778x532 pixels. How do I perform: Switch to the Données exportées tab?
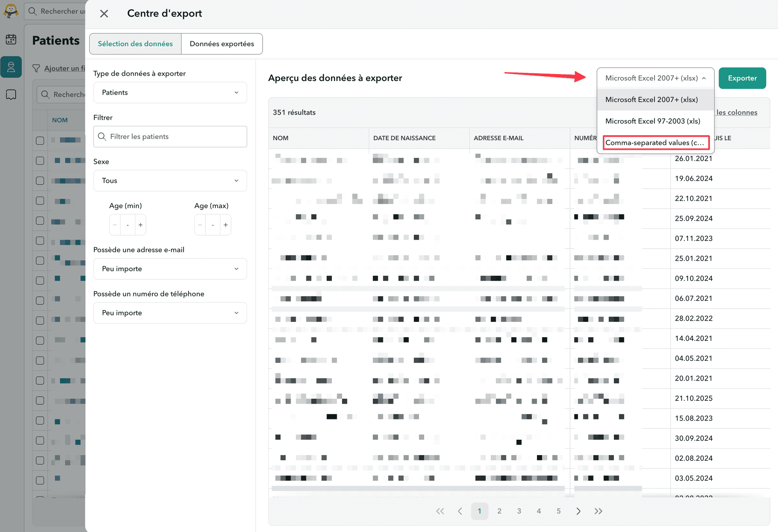(x=222, y=44)
